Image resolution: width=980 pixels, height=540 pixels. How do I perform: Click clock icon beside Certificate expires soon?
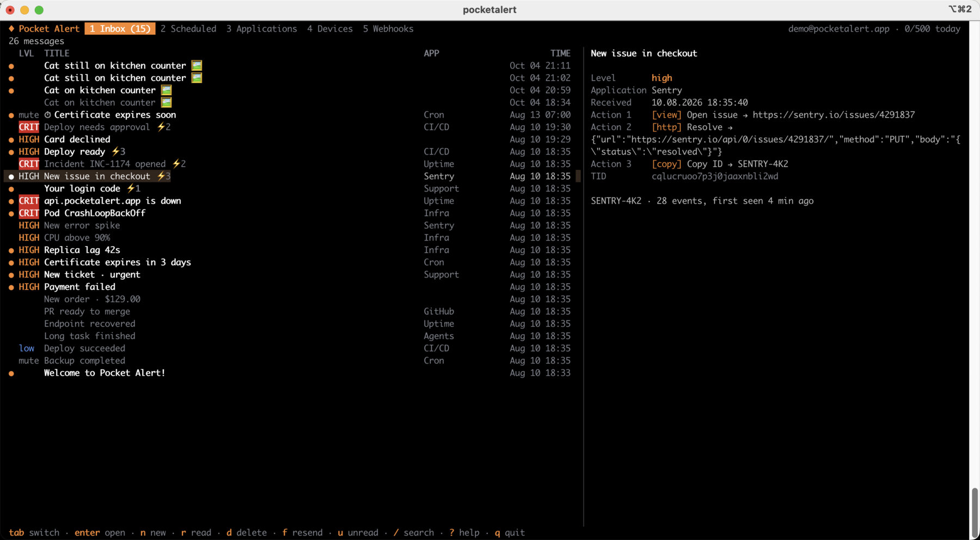(x=47, y=115)
